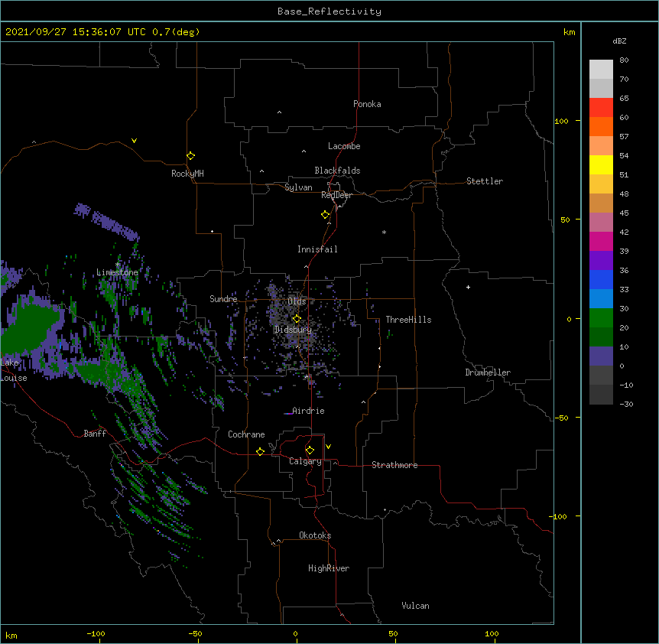
Task: Click the 65 dBZ red legend swatch
Action: click(601, 107)
